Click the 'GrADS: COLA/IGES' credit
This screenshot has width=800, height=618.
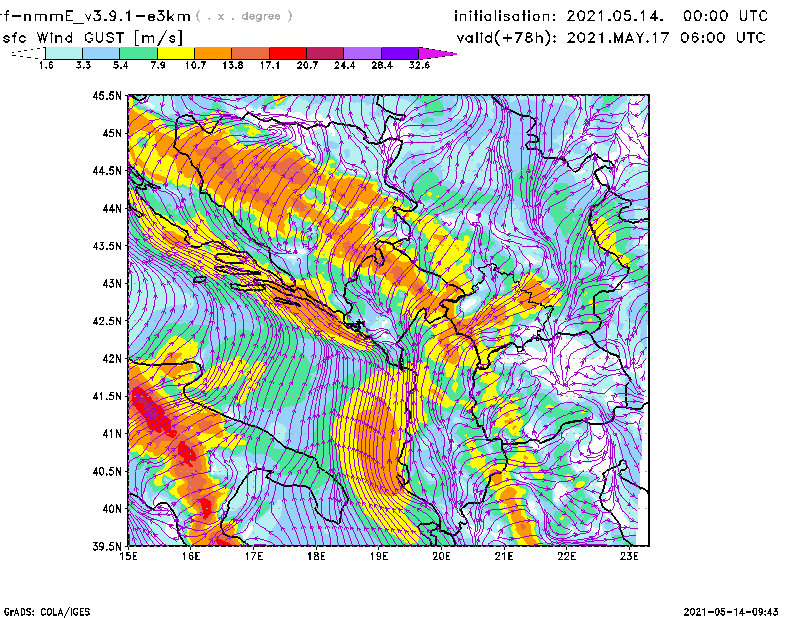click(x=47, y=612)
